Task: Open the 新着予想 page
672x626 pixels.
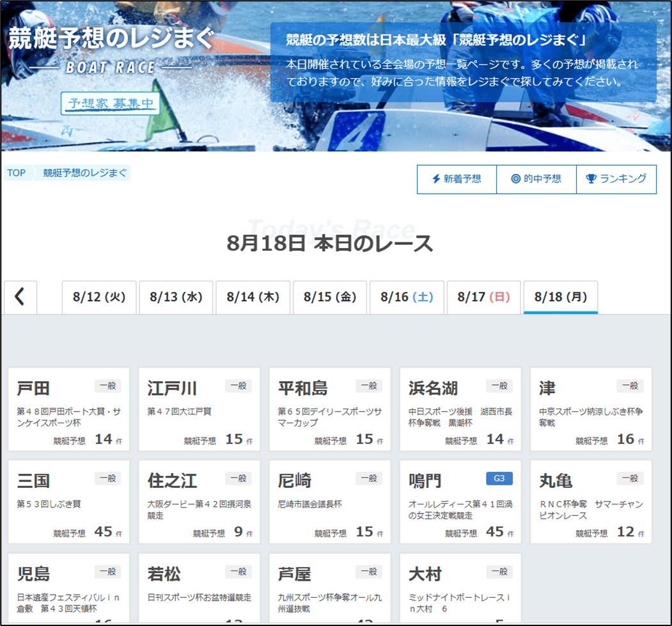Action: [x=457, y=179]
